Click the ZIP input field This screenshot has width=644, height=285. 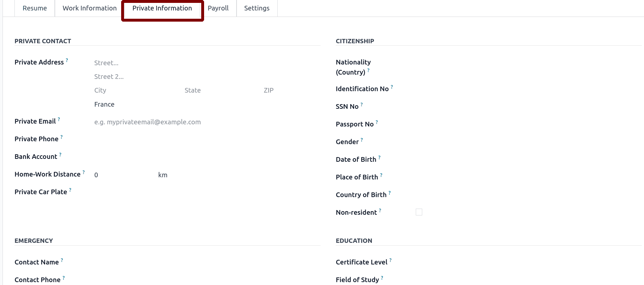[291, 90]
